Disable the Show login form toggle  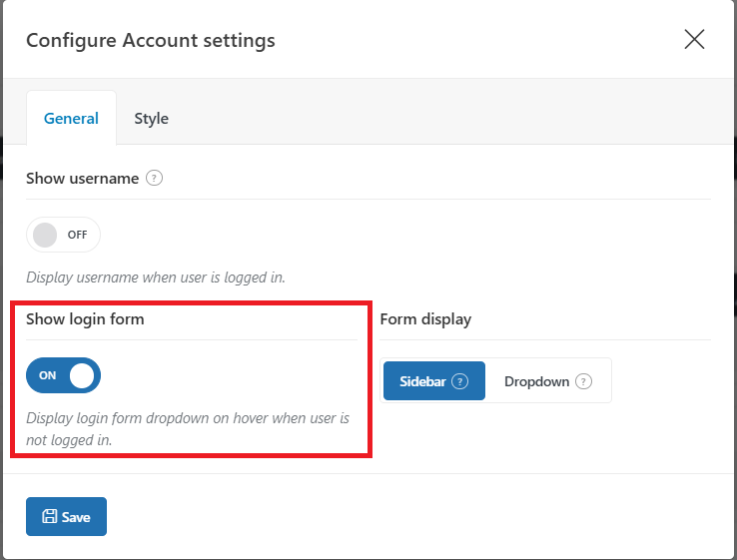tap(64, 375)
